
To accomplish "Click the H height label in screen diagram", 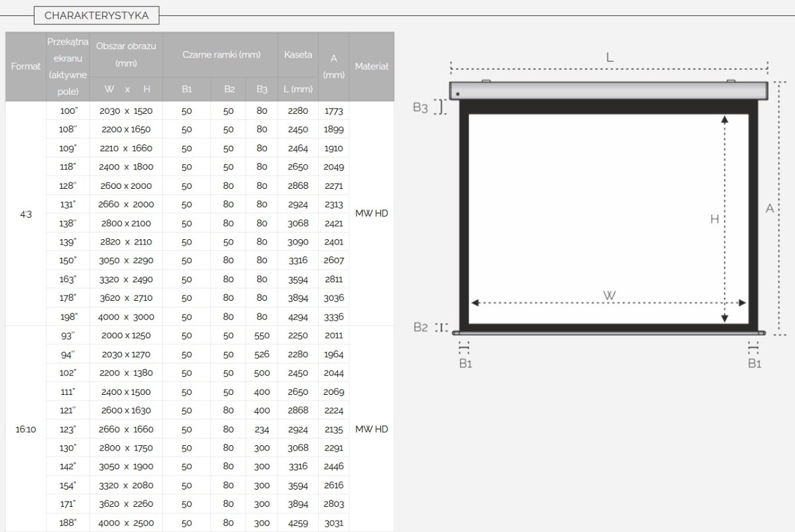I will tap(714, 219).
